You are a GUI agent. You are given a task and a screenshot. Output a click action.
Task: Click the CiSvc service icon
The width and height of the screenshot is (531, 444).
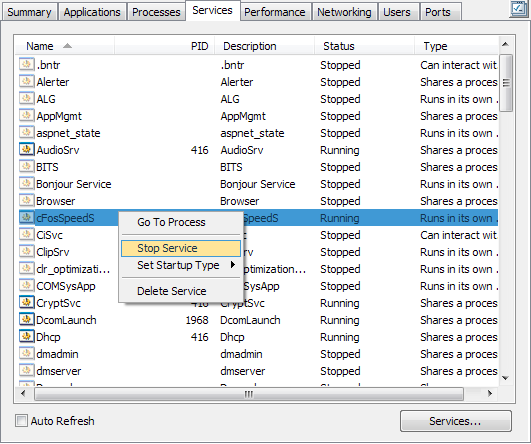click(26, 235)
